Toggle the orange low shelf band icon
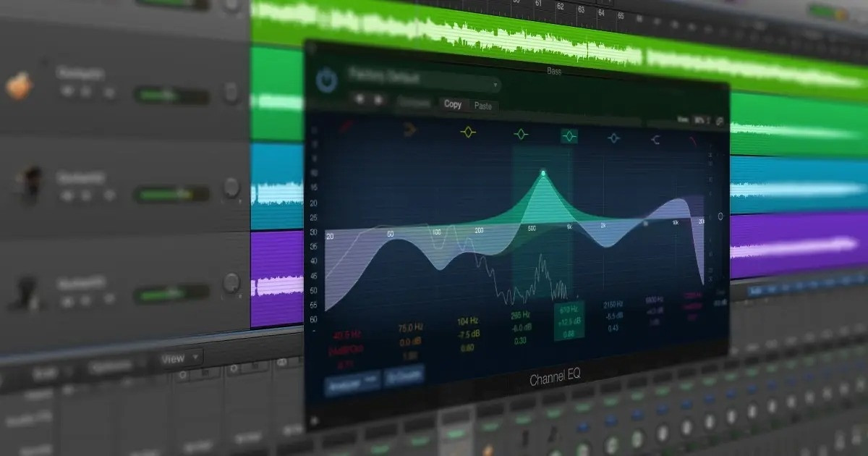 click(x=410, y=131)
